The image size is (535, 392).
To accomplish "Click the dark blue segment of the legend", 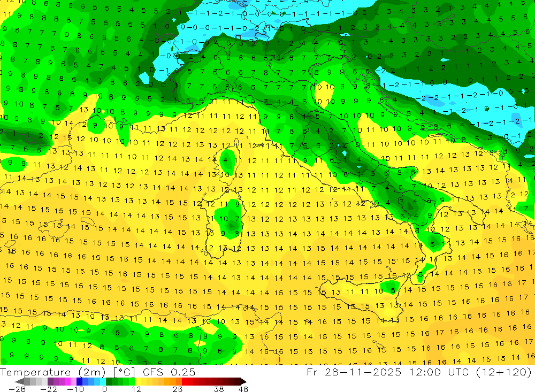I will tap(80, 381).
